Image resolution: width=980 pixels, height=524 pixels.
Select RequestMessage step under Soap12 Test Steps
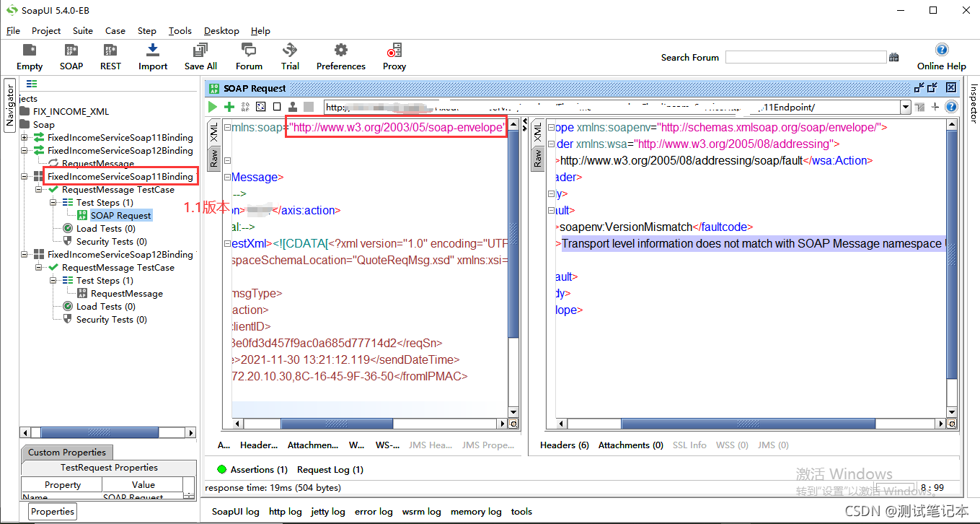[126, 293]
